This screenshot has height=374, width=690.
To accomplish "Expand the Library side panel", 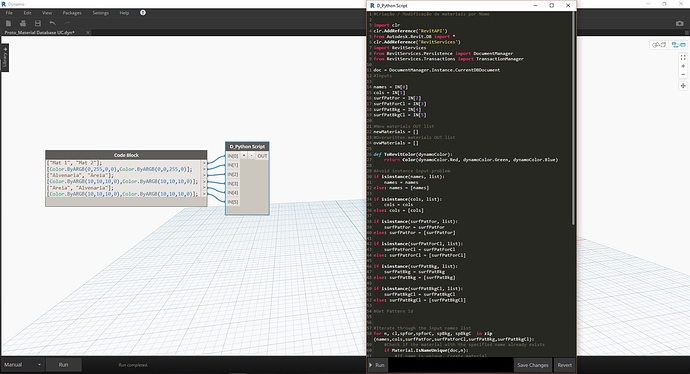I will 5,57.
